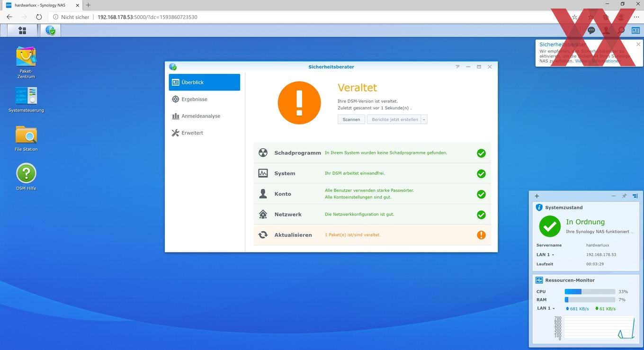Switch to Ergebnisse in the sidebar
The height and width of the screenshot is (350, 644).
tap(204, 99)
